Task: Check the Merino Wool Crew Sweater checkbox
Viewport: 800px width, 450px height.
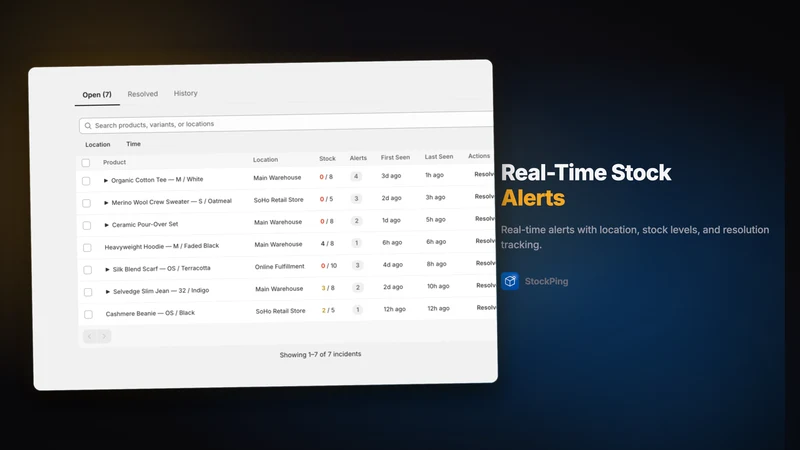Action: tap(87, 203)
